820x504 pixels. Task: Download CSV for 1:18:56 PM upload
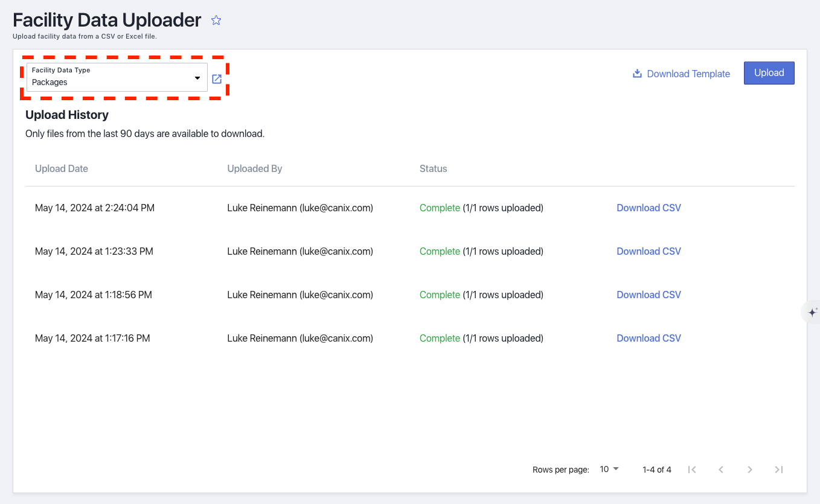coord(649,295)
